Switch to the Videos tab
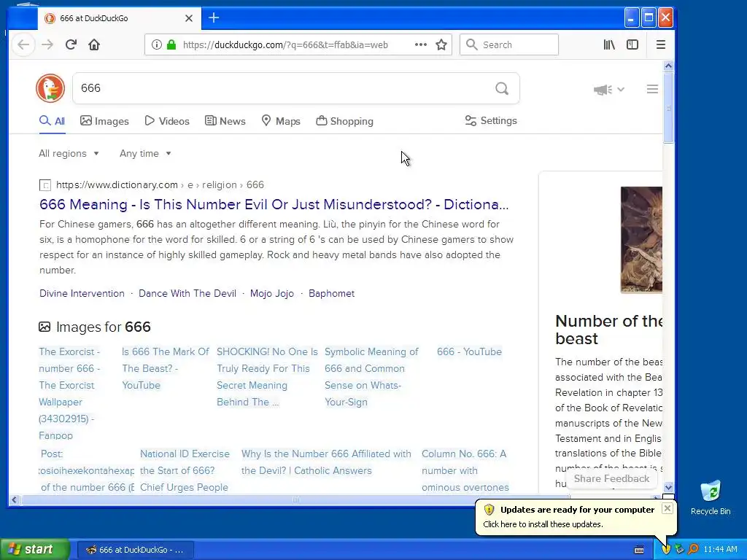 (167, 121)
